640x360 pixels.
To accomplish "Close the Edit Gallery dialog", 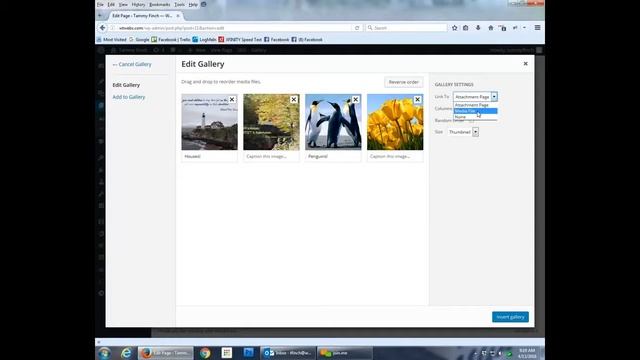I will click(525, 64).
